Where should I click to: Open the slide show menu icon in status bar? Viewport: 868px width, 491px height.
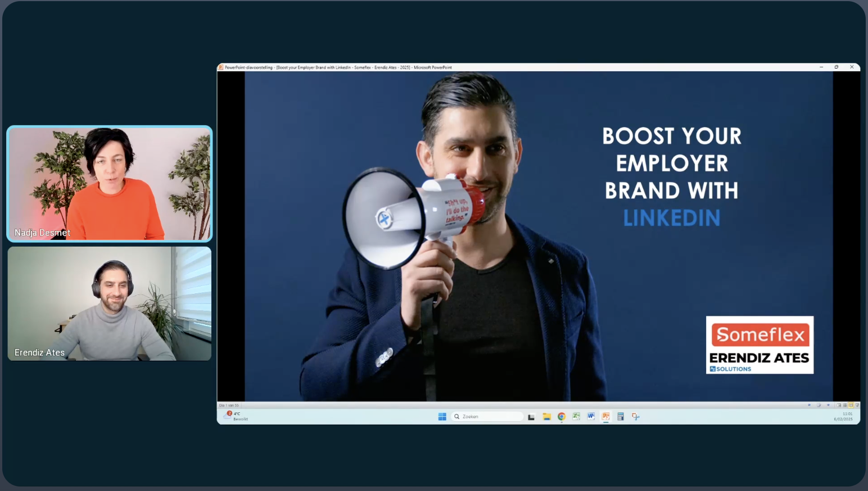click(819, 405)
